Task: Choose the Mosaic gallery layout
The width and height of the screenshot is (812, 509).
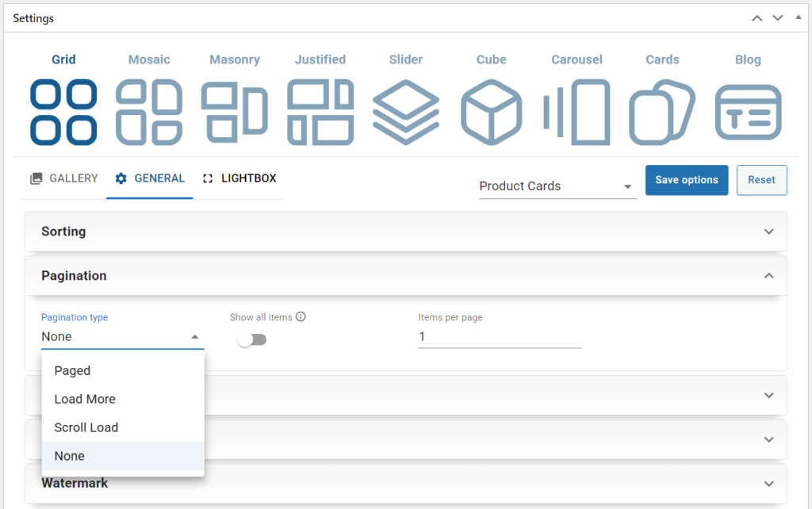Action: click(149, 111)
